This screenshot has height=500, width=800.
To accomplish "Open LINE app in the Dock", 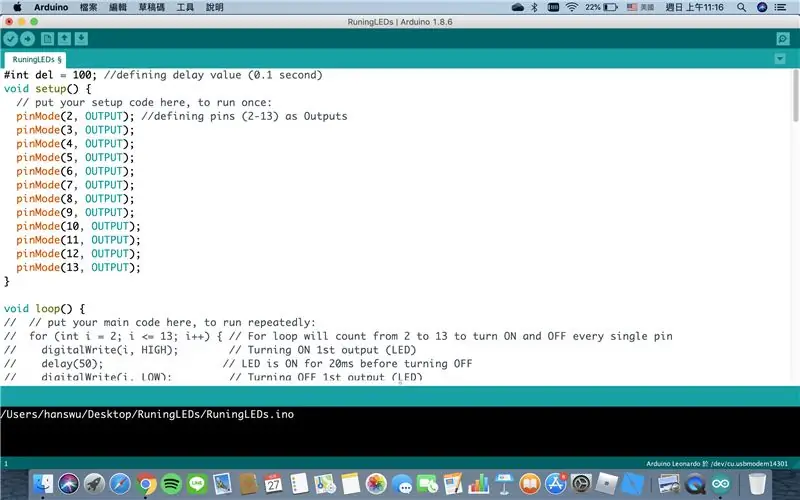I will (197, 484).
